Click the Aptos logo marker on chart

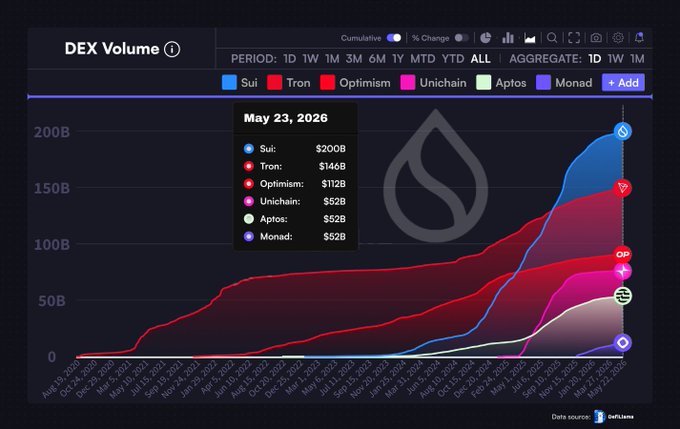(623, 296)
